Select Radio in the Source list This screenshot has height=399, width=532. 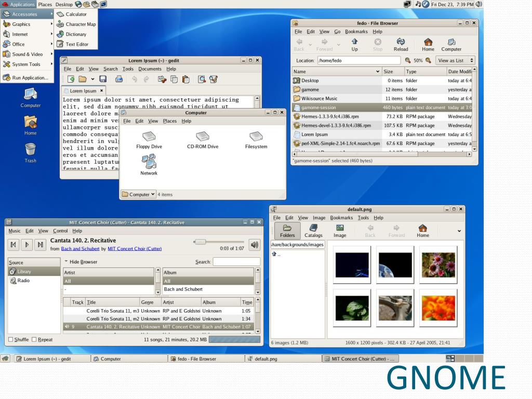(x=34, y=281)
